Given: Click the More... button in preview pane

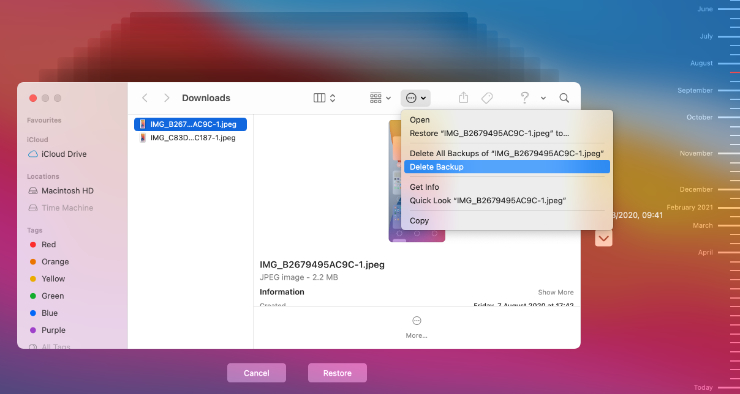Looking at the screenshot, I should [x=416, y=327].
